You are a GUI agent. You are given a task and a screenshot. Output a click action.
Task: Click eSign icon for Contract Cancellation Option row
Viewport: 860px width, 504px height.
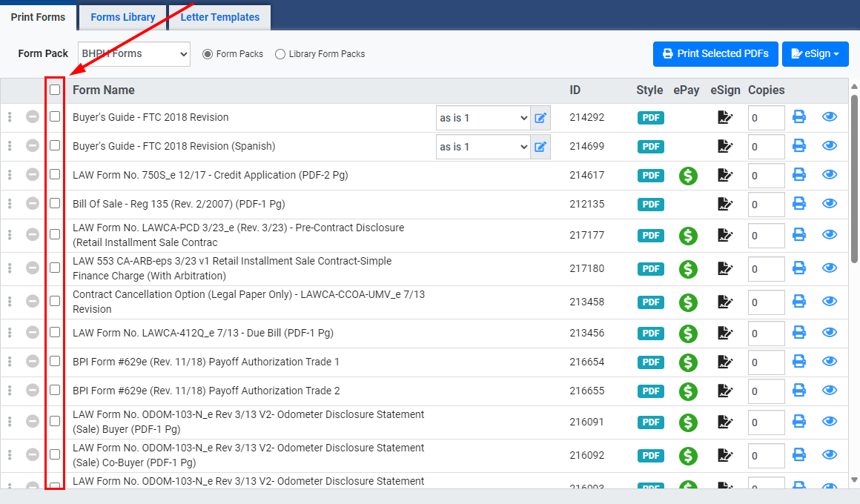pos(725,302)
